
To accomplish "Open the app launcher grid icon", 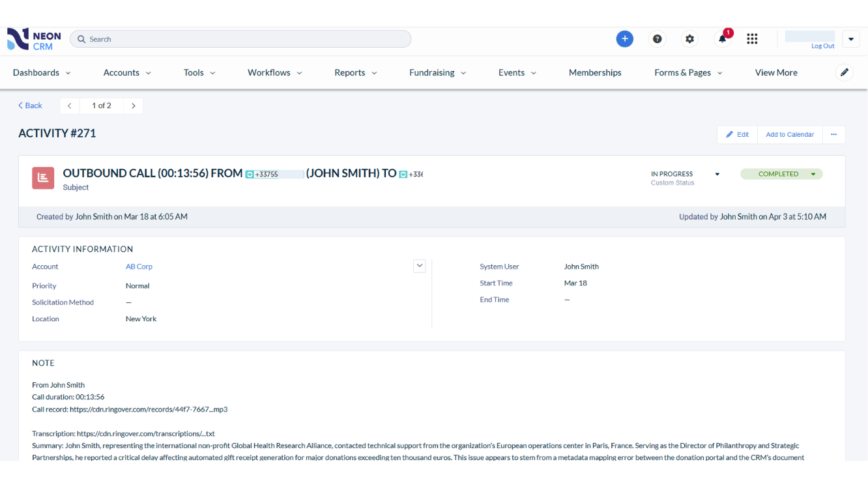I will [x=752, y=38].
